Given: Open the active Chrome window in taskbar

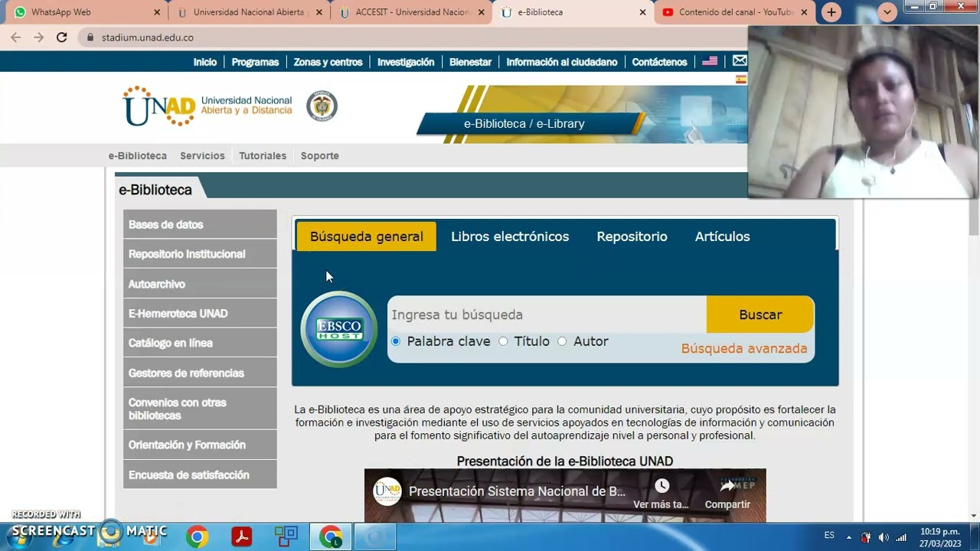Looking at the screenshot, I should click(331, 536).
